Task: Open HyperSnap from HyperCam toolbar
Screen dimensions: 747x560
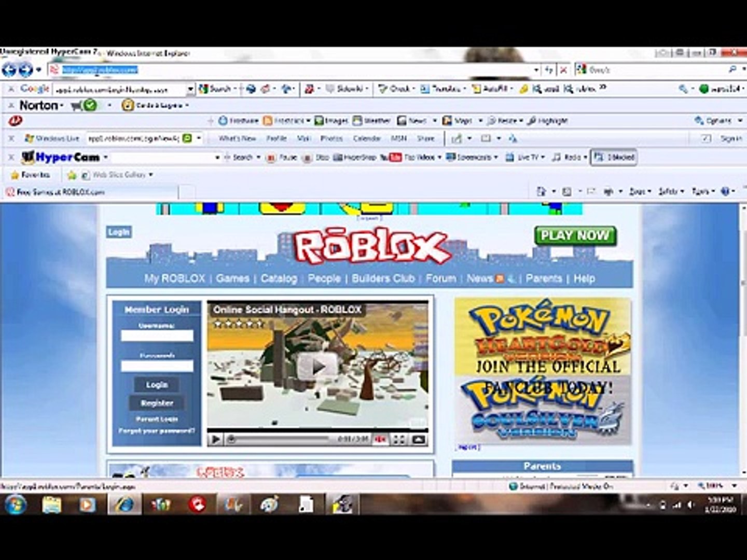Action: pyautogui.click(x=355, y=157)
